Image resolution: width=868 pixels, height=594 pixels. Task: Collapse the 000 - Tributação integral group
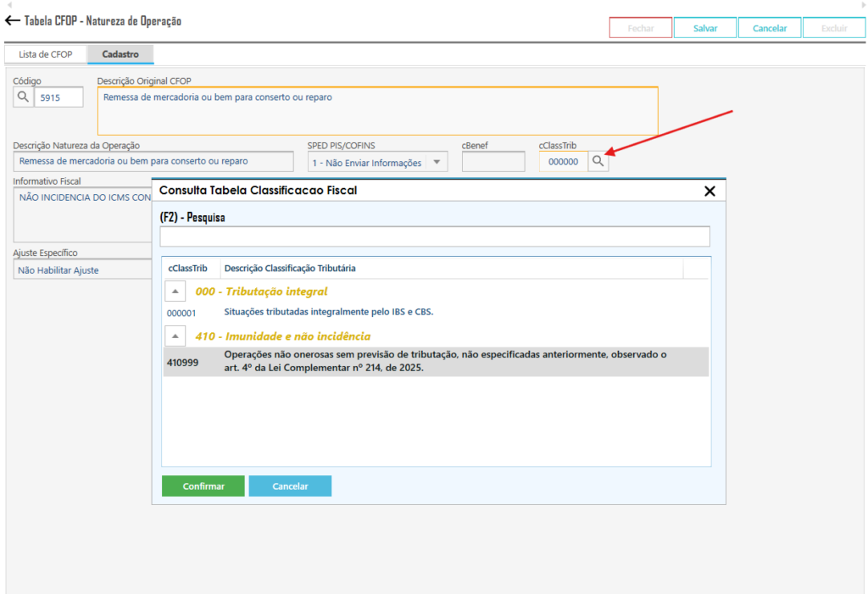174,291
